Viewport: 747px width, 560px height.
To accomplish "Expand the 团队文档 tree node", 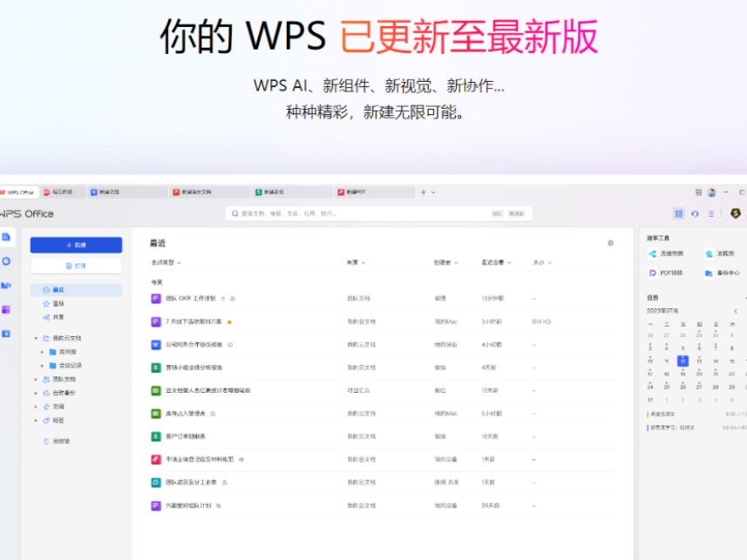I will [x=36, y=380].
